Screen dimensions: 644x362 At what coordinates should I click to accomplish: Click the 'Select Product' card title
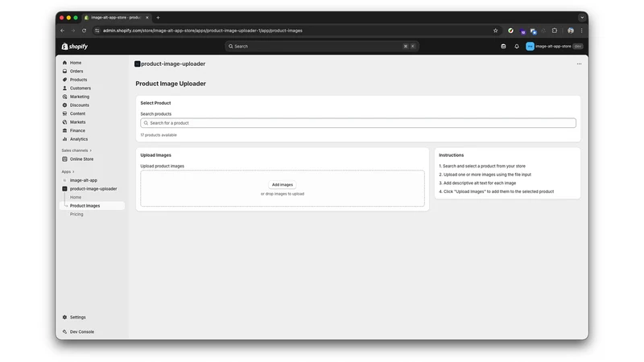pyautogui.click(x=155, y=103)
